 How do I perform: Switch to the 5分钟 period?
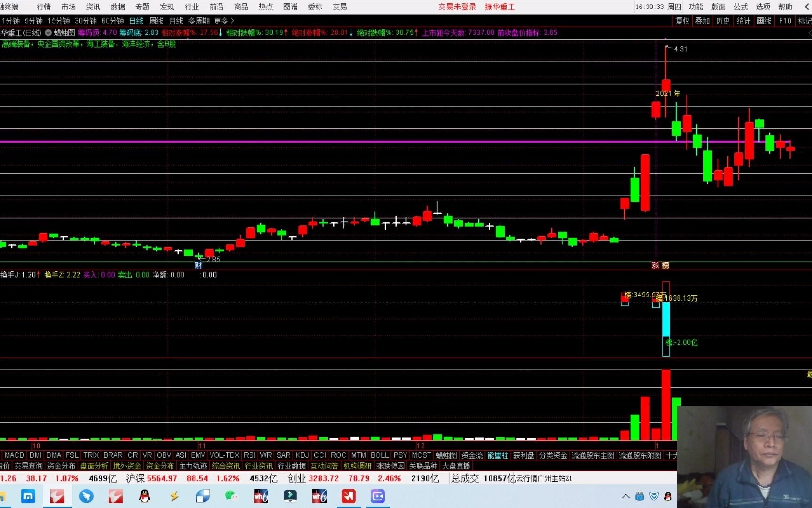click(x=33, y=21)
